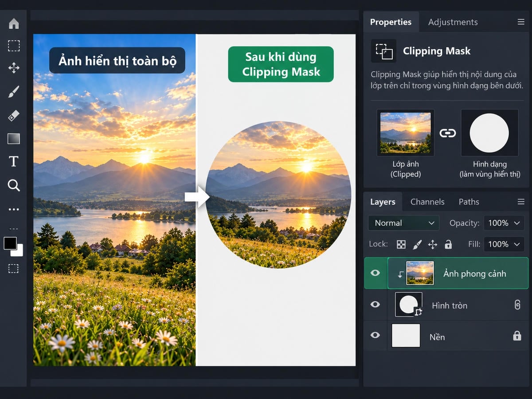This screenshot has height=399, width=532.
Task: Click the Ảnh phong cảnh layer thumbnail
Action: click(420, 273)
